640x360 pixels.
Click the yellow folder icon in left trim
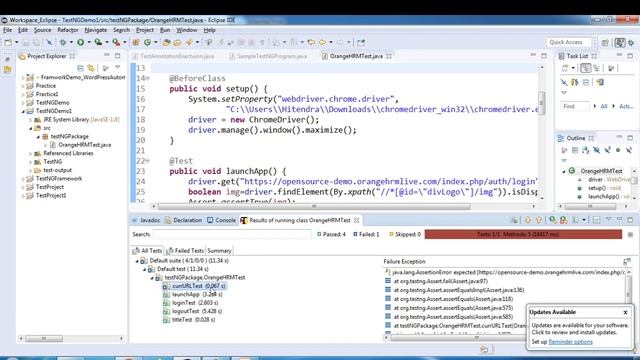(x=7, y=70)
